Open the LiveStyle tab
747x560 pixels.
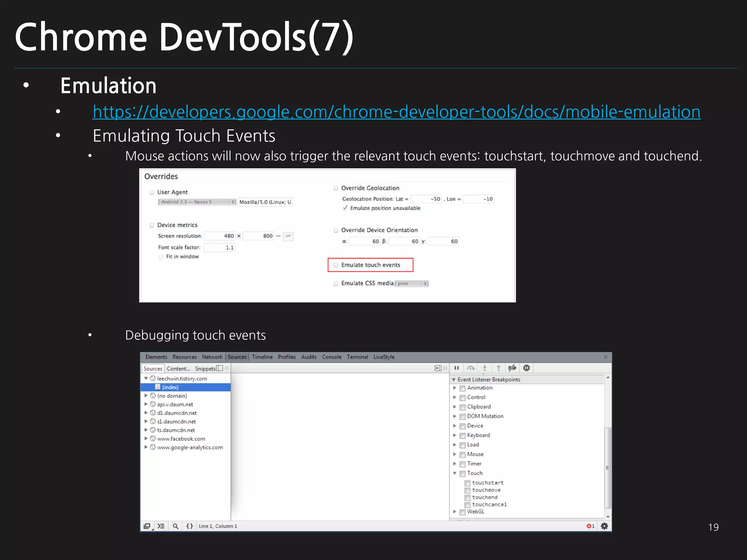click(384, 357)
